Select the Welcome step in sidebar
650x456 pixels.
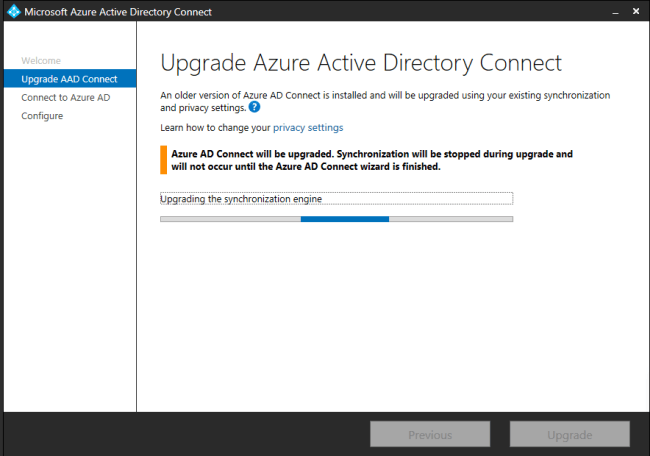41,61
